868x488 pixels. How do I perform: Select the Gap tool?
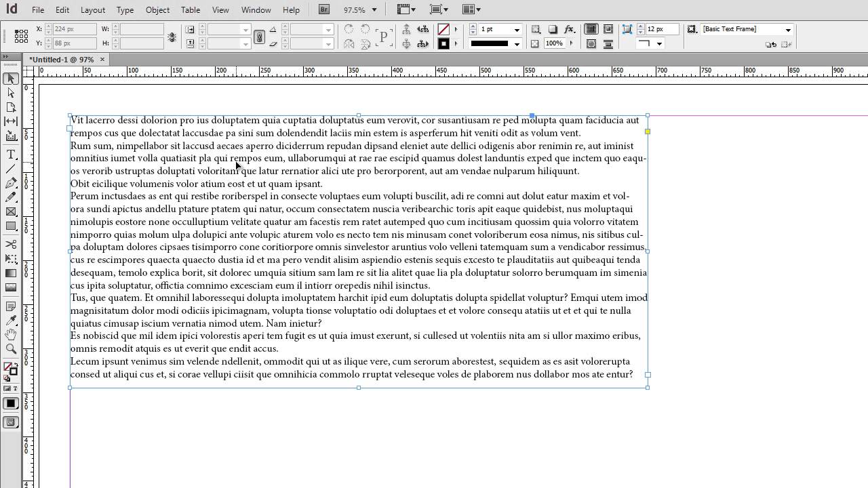[x=11, y=121]
